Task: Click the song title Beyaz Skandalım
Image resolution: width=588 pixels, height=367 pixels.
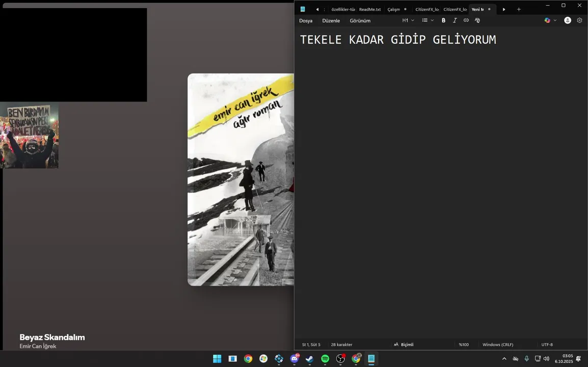Action: [x=52, y=337]
